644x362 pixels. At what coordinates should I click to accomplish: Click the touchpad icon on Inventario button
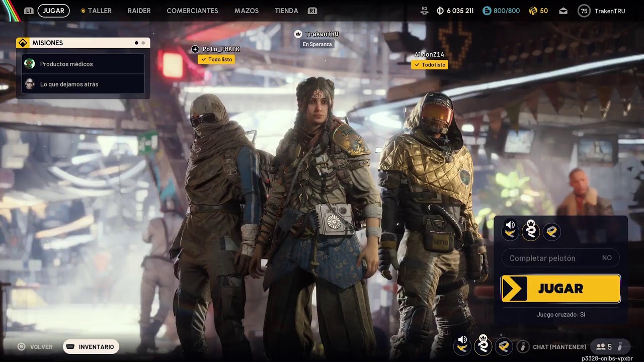click(x=71, y=347)
